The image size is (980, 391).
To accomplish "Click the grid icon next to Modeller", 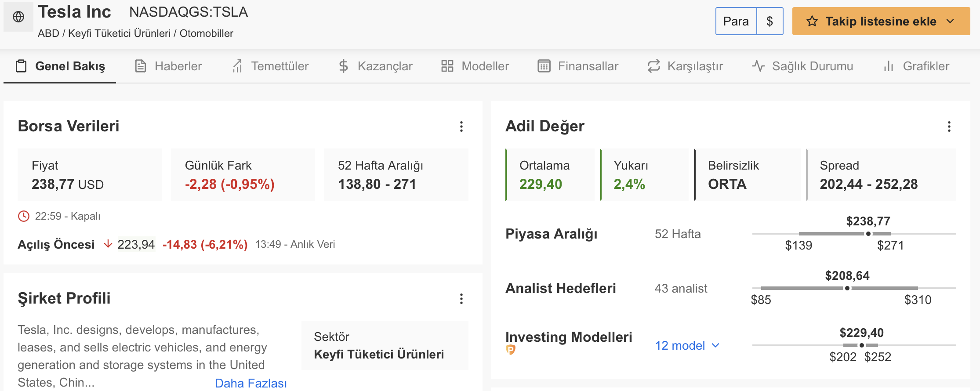I will [447, 66].
